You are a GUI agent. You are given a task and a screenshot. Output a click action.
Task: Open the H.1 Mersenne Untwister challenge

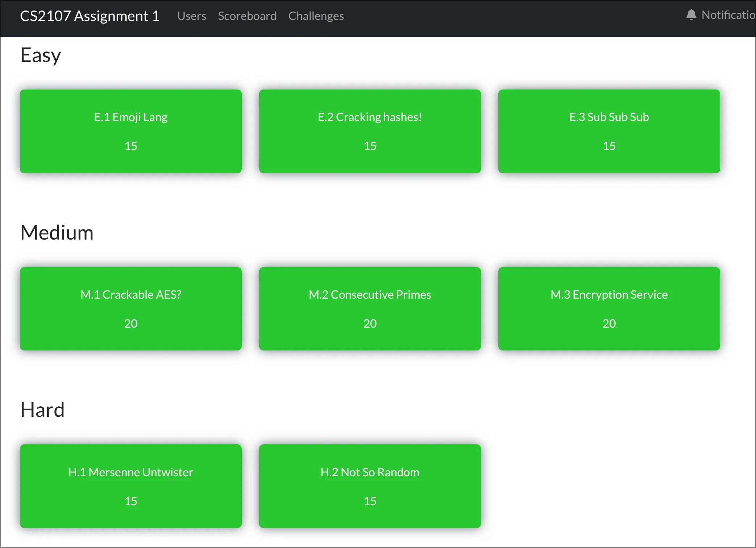[x=131, y=486]
